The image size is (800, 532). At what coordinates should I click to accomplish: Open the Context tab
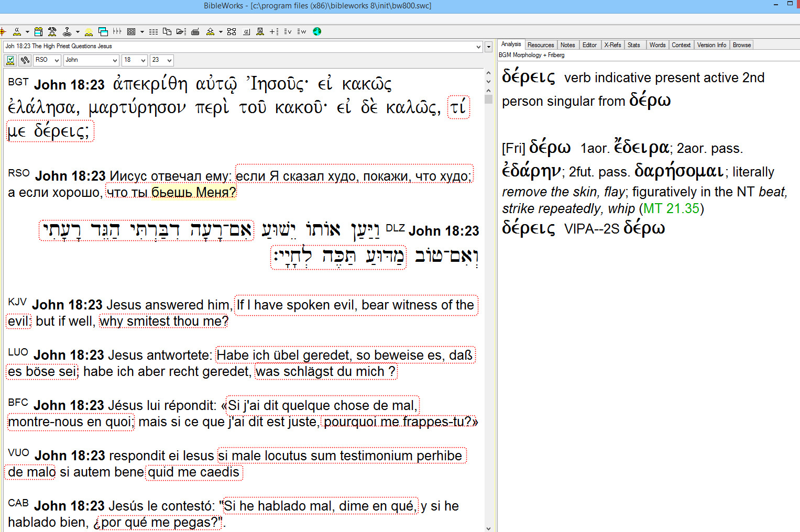click(x=681, y=45)
